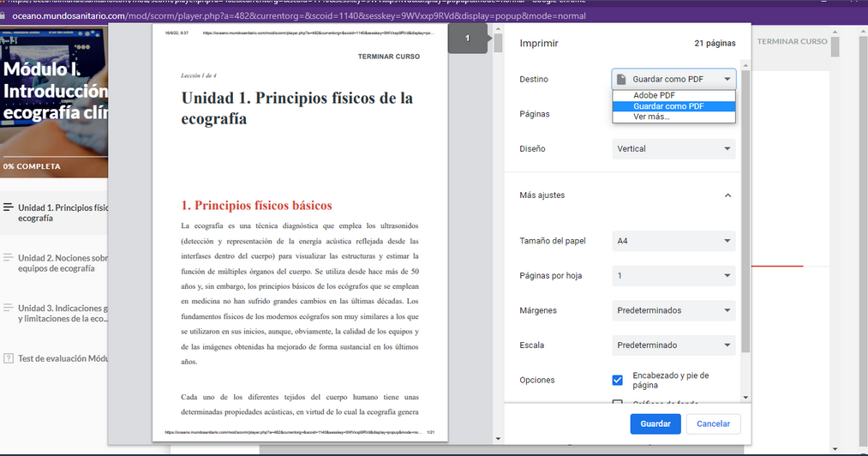Collapse the Más ajustes section
This screenshot has height=456, width=868.
tap(728, 195)
